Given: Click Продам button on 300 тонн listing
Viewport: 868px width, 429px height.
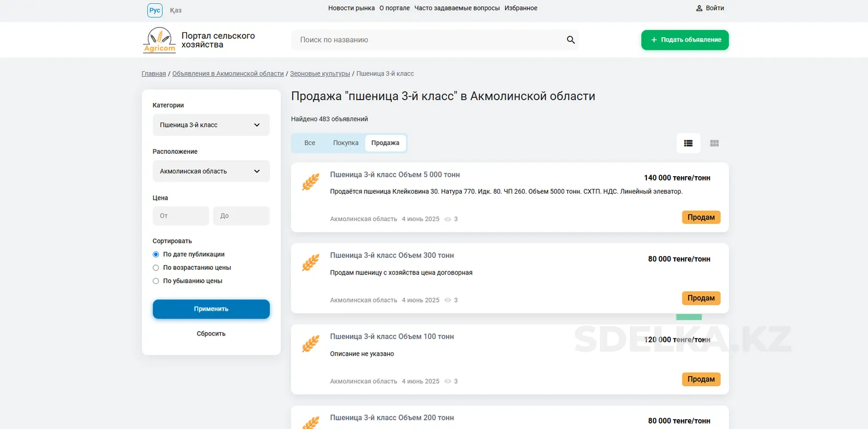Looking at the screenshot, I should [x=701, y=298].
